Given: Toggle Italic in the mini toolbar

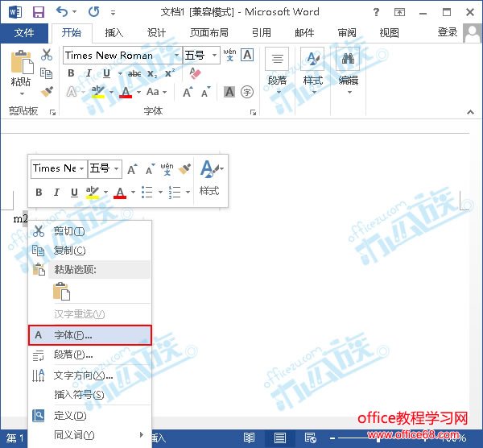Looking at the screenshot, I should tap(56, 192).
